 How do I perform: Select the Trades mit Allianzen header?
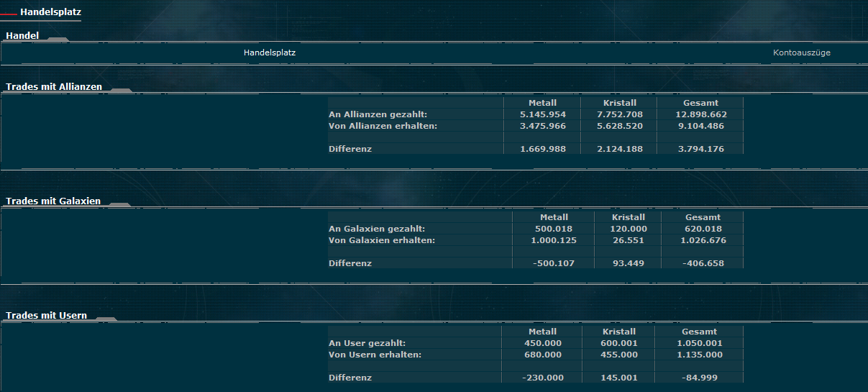pyautogui.click(x=54, y=86)
